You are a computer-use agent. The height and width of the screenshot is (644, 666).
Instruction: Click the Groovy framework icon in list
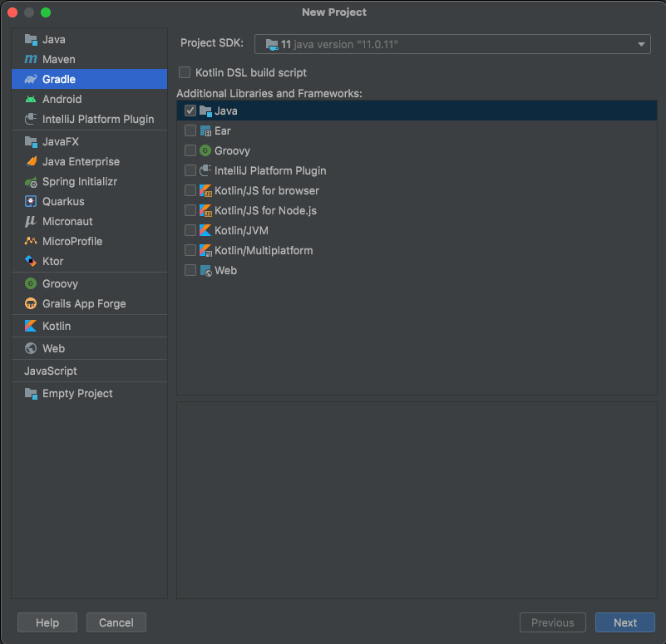tap(205, 150)
